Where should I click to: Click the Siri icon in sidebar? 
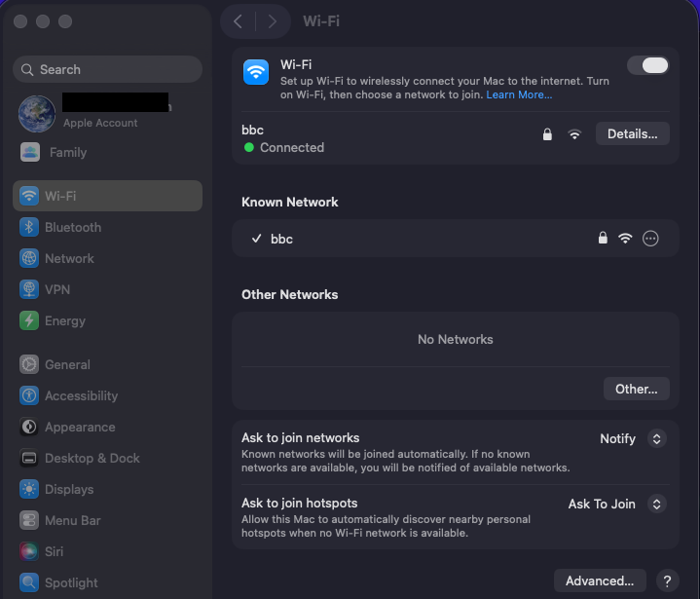(29, 551)
